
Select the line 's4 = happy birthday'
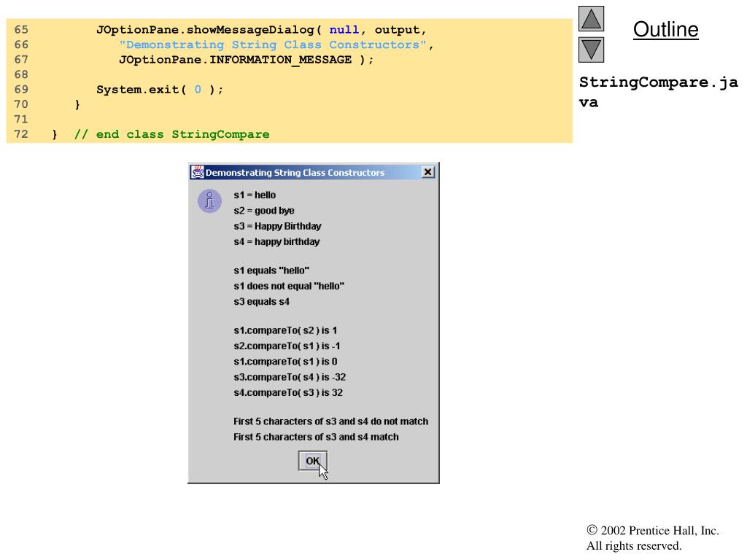coord(276,242)
